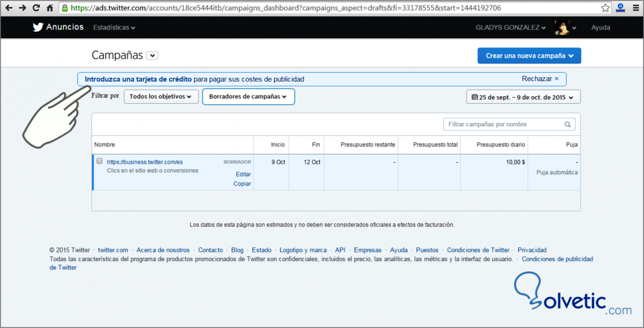Image resolution: width=644 pixels, height=328 pixels.
Task: Click the Puja automática text
Action: (557, 172)
